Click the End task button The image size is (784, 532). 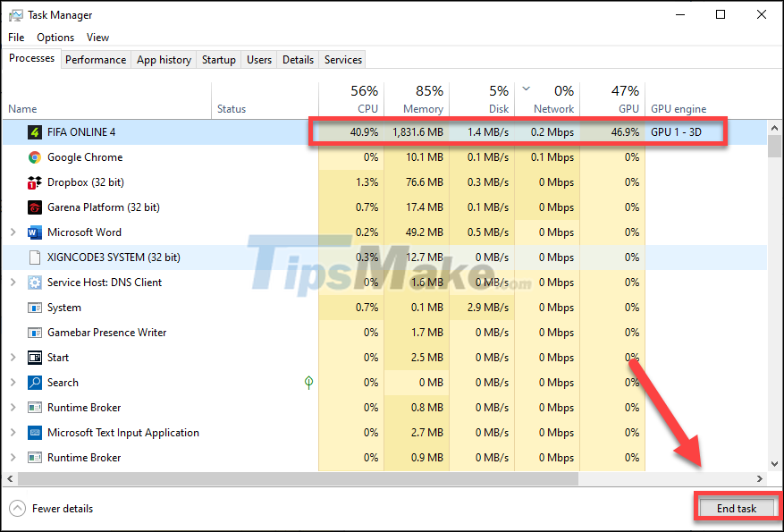coord(737,507)
